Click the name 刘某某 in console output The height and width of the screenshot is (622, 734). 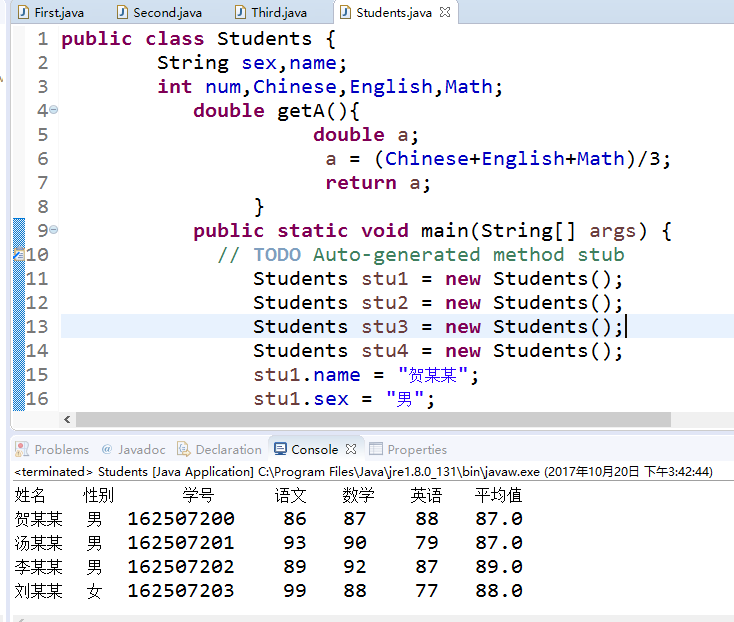(x=38, y=591)
